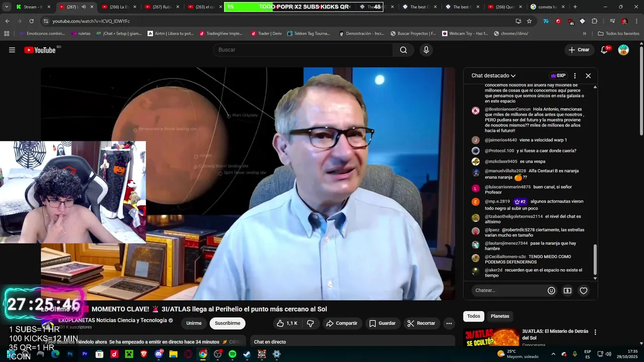Open the emoji picker in chat

click(x=551, y=291)
